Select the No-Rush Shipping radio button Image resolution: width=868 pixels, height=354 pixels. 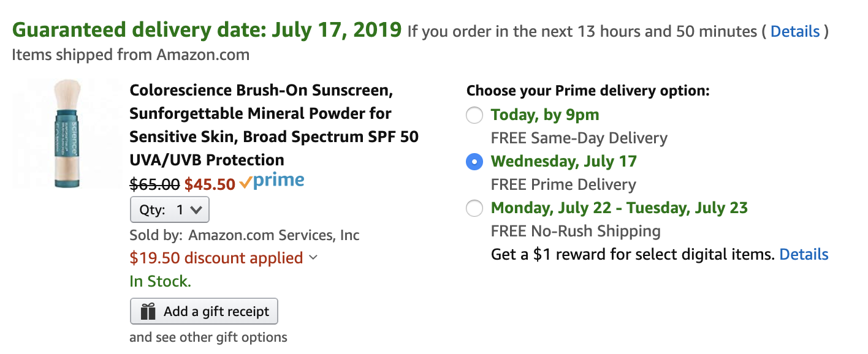(x=474, y=208)
